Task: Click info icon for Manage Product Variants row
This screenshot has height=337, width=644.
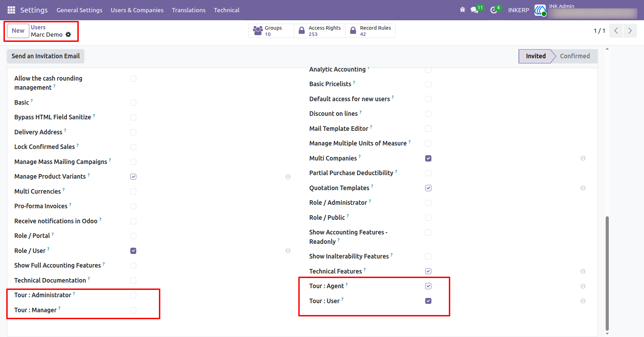Action: (x=288, y=177)
